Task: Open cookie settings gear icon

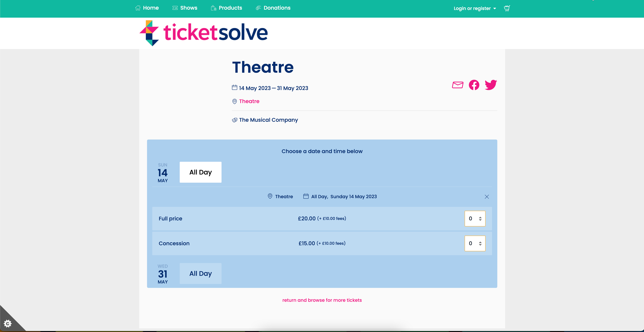Action: 8,324
